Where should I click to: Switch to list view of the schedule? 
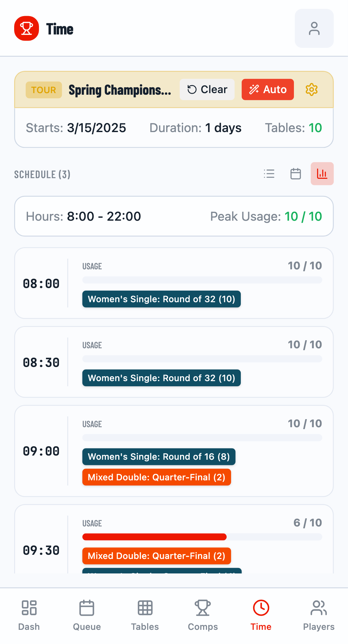pyautogui.click(x=269, y=174)
